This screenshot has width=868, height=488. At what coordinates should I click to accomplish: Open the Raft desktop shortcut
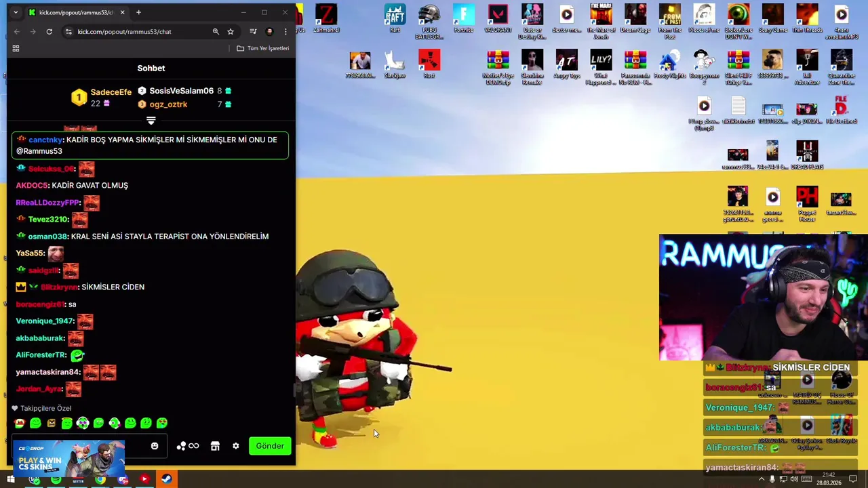pos(395,18)
